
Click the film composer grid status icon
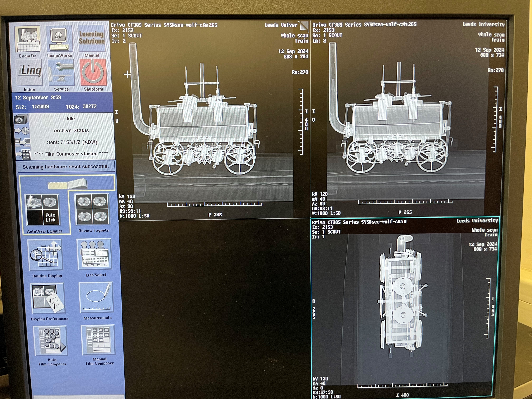point(23,154)
